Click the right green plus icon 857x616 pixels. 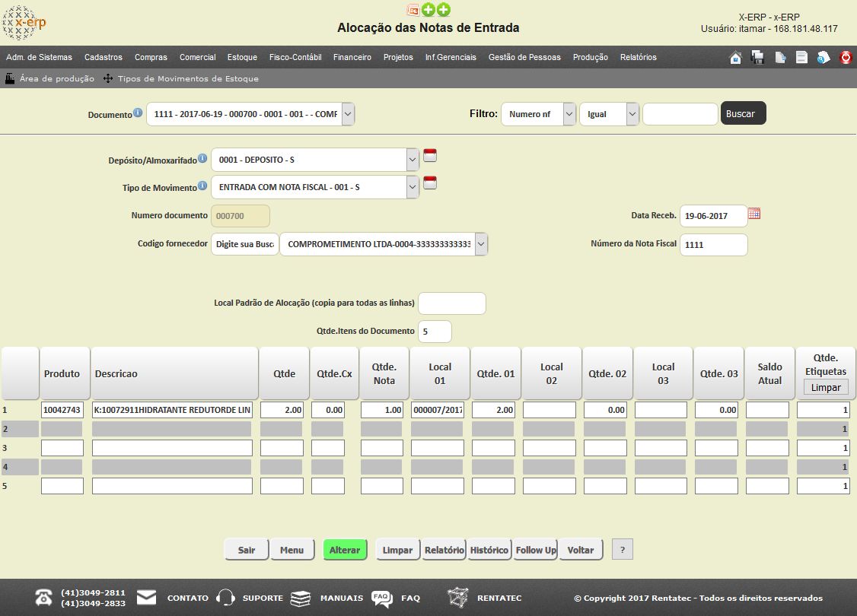[444, 10]
